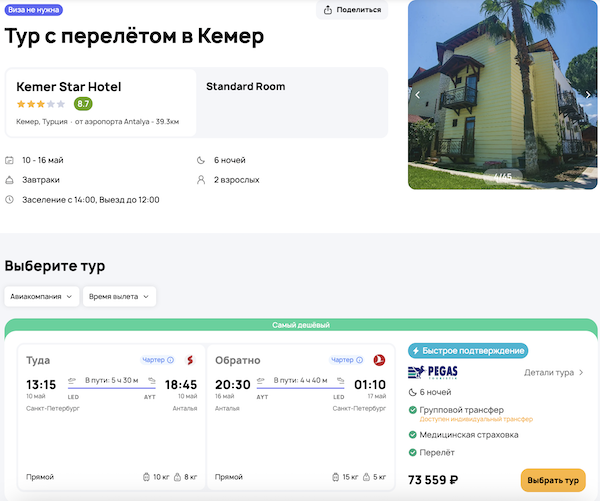This screenshot has height=501, width=600.
Task: Click the Доступен индивидуальный трансфер link
Action: click(469, 420)
